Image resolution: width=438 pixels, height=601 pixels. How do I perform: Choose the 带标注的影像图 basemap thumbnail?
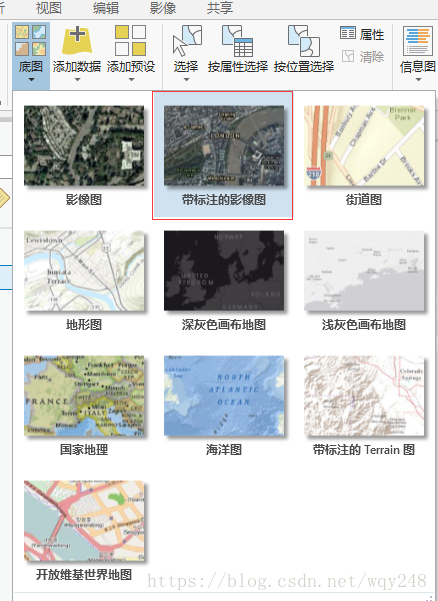224,146
